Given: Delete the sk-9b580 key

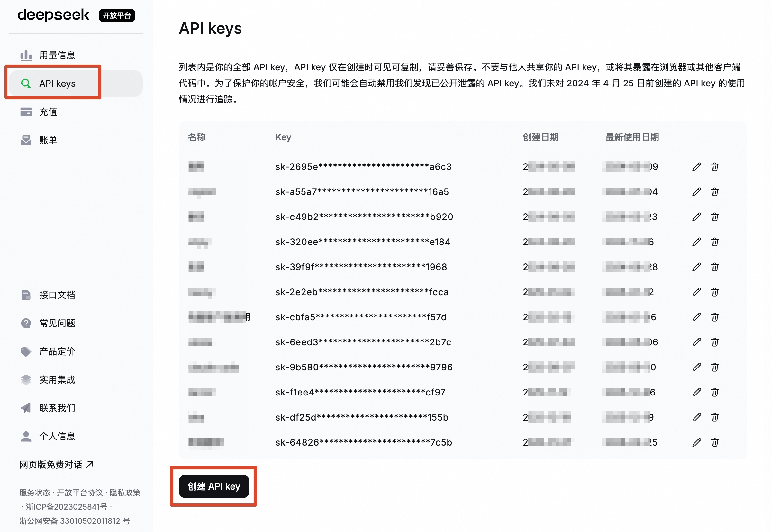Looking at the screenshot, I should pos(714,367).
